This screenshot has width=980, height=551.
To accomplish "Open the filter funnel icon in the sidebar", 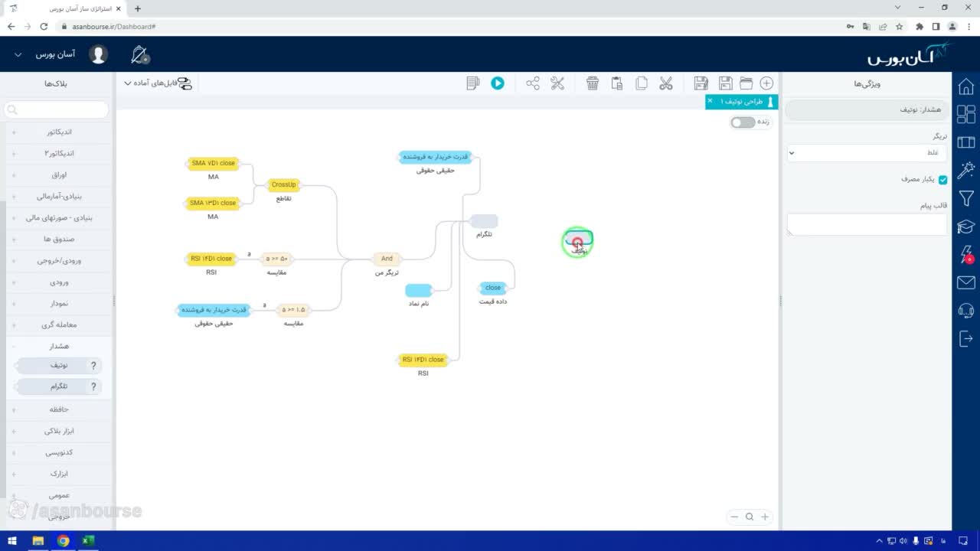I will point(966,199).
